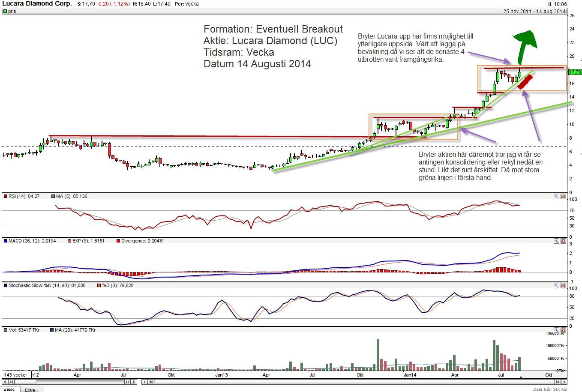Click the 'Stochastic Slow %K (14, s3): 81,038' label
582x392 pixels.
[47, 286]
